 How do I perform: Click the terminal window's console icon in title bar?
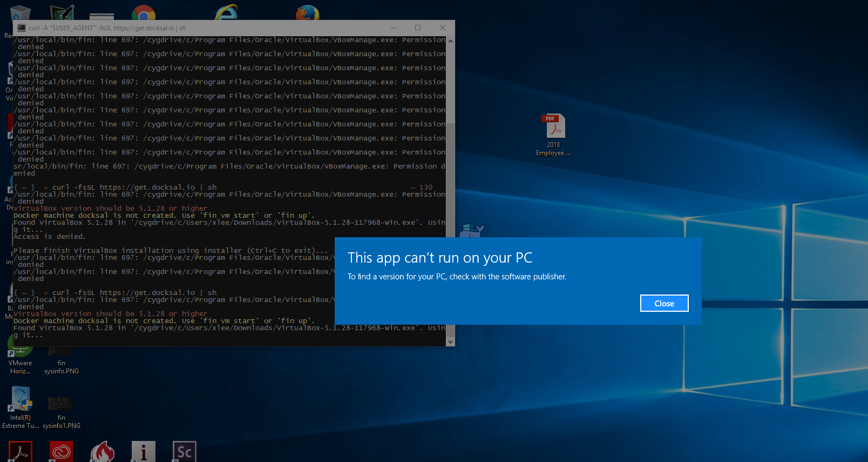[22, 28]
